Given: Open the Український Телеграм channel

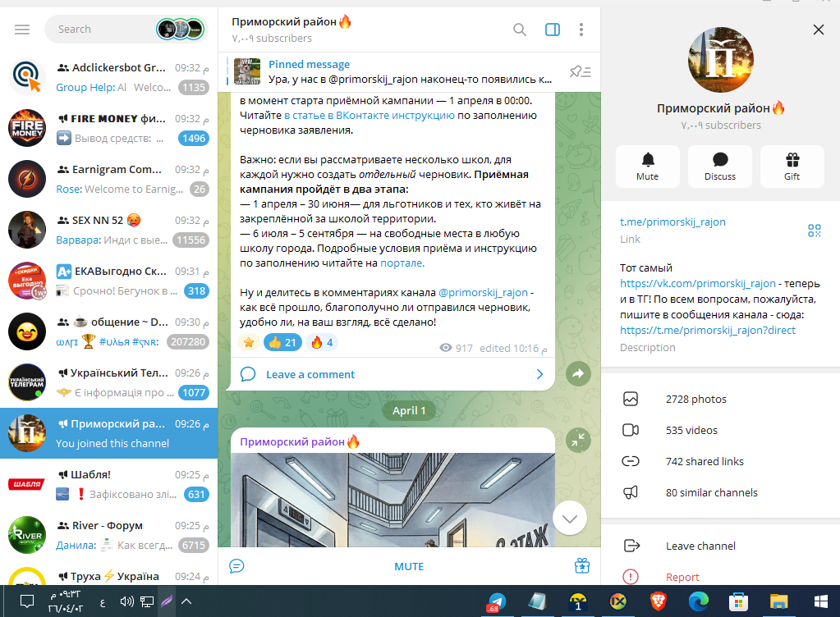Looking at the screenshot, I should (x=108, y=382).
